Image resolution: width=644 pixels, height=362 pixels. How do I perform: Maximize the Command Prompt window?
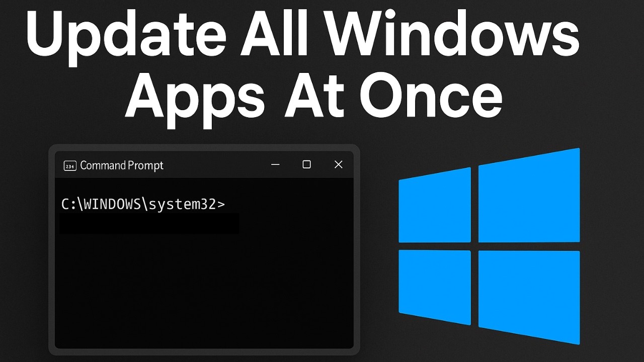[x=306, y=164]
